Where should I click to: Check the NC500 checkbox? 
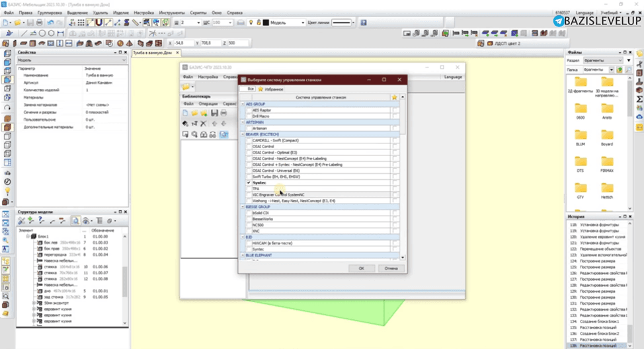[x=249, y=225]
